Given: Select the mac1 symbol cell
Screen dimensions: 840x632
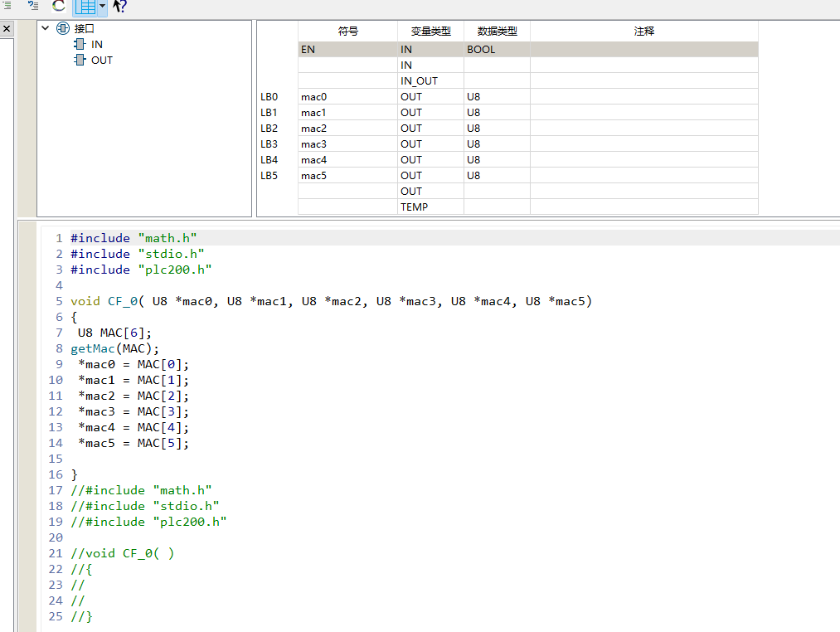Looking at the screenshot, I should (x=347, y=113).
